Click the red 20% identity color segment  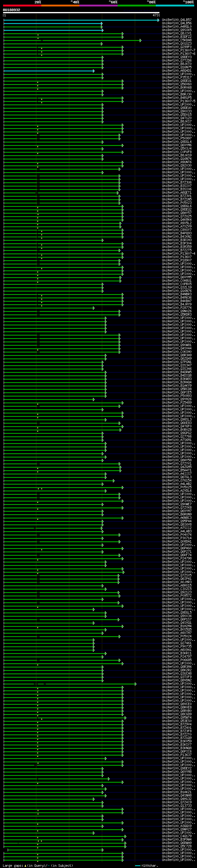22,6
